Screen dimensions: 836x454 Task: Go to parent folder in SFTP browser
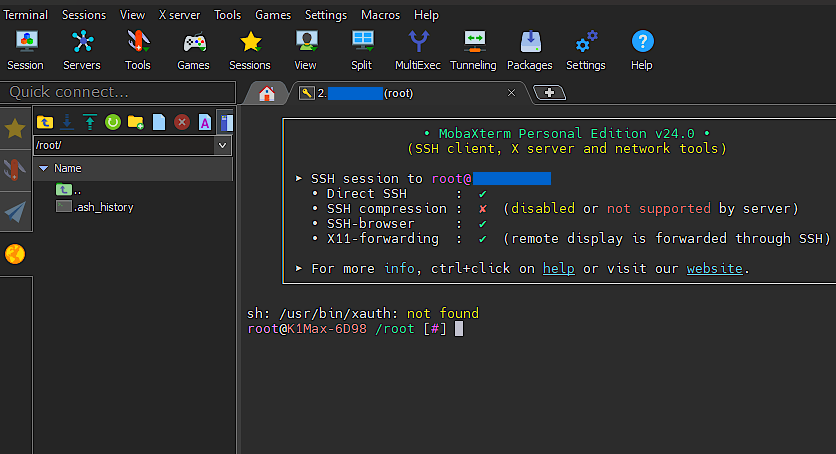click(x=45, y=122)
